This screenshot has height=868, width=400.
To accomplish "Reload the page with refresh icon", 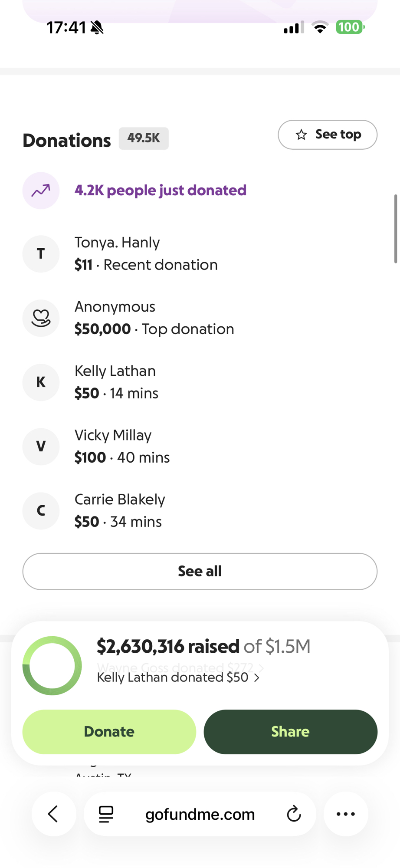I will point(294,814).
